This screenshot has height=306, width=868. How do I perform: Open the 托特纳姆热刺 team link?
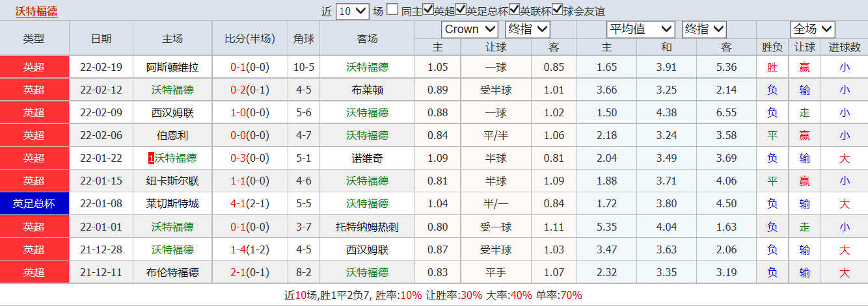coord(367,227)
